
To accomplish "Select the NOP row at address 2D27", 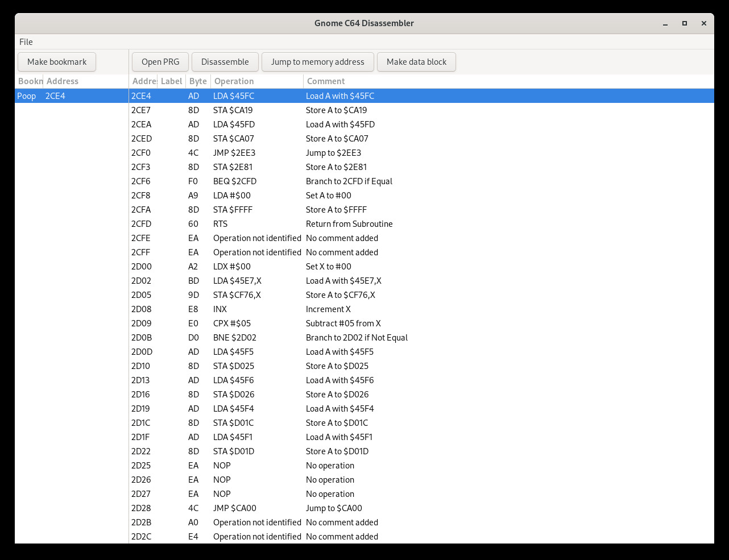I will coord(421,494).
